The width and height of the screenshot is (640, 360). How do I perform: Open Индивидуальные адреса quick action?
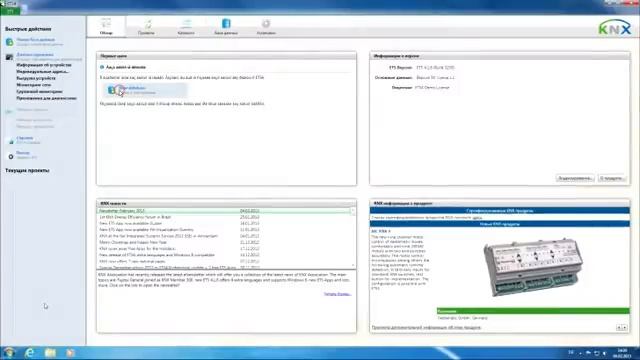click(42, 71)
